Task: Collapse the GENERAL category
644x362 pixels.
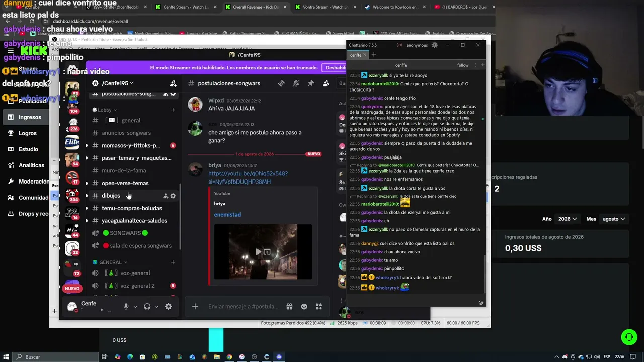Action: tap(110, 262)
